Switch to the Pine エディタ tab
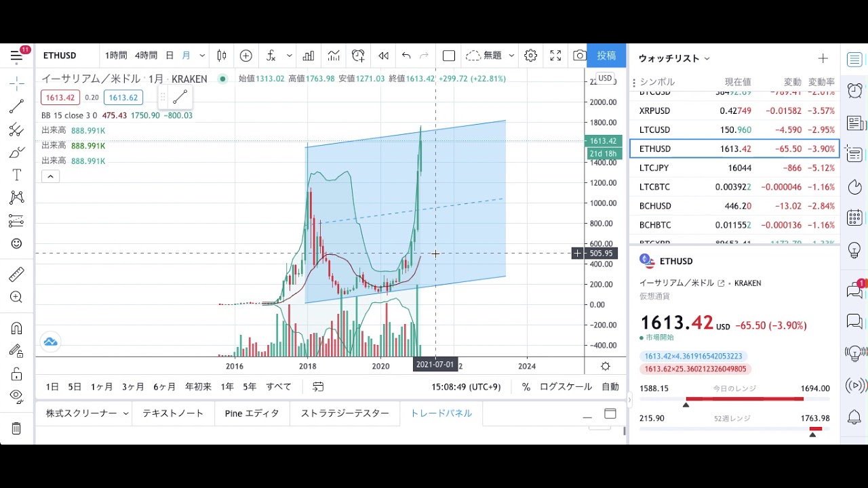The height and width of the screenshot is (488, 868). point(252,413)
